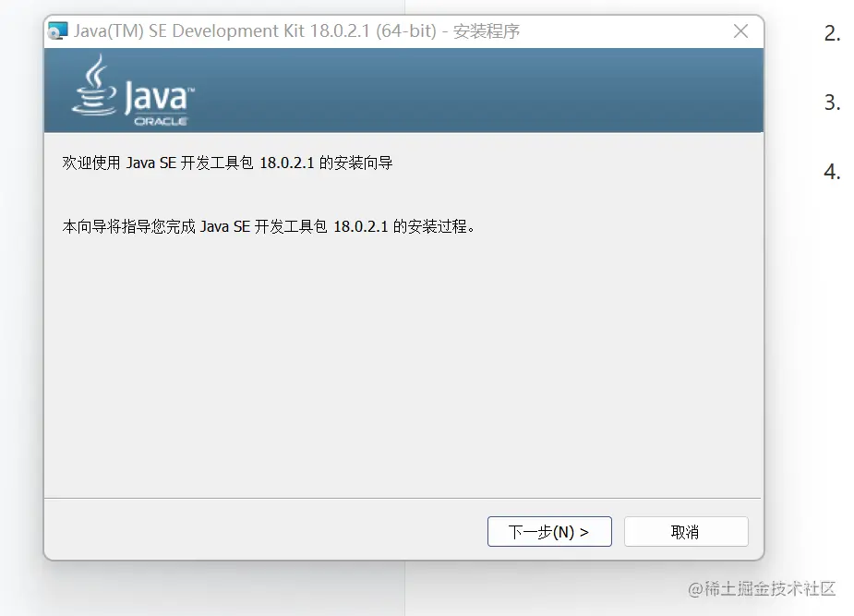
Task: Cancel the installation with 取消
Action: pos(686,532)
